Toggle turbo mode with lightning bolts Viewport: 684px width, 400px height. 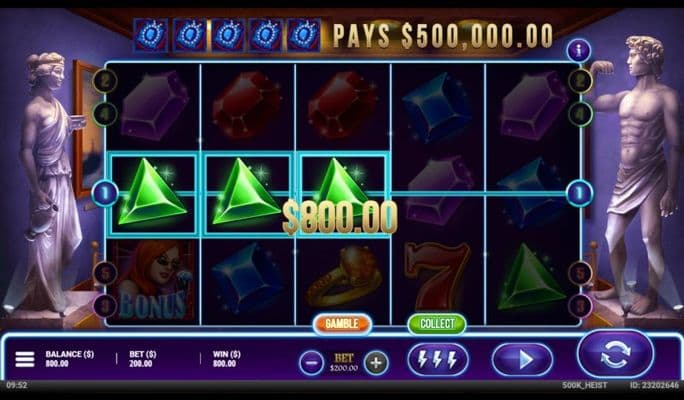point(438,360)
